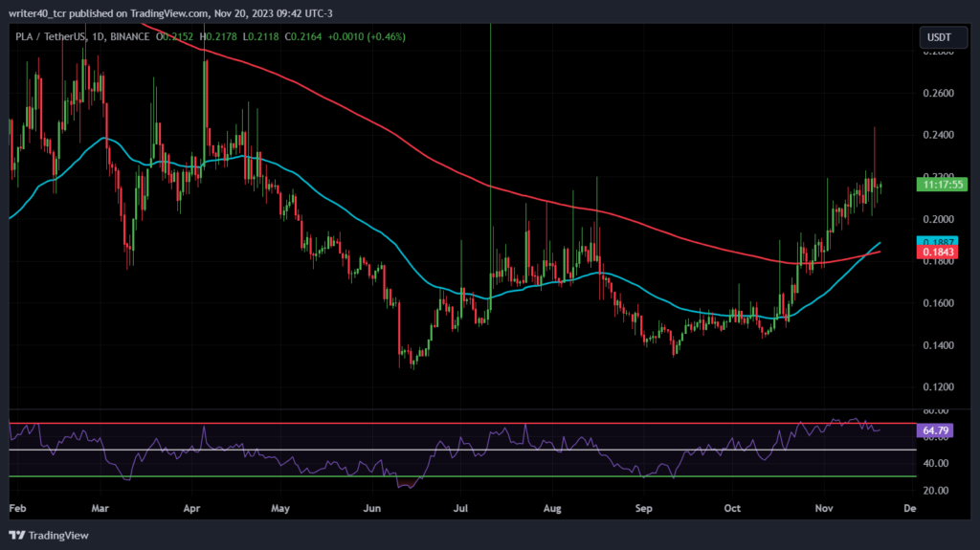Click the 0.1600 price axis label

938,303
